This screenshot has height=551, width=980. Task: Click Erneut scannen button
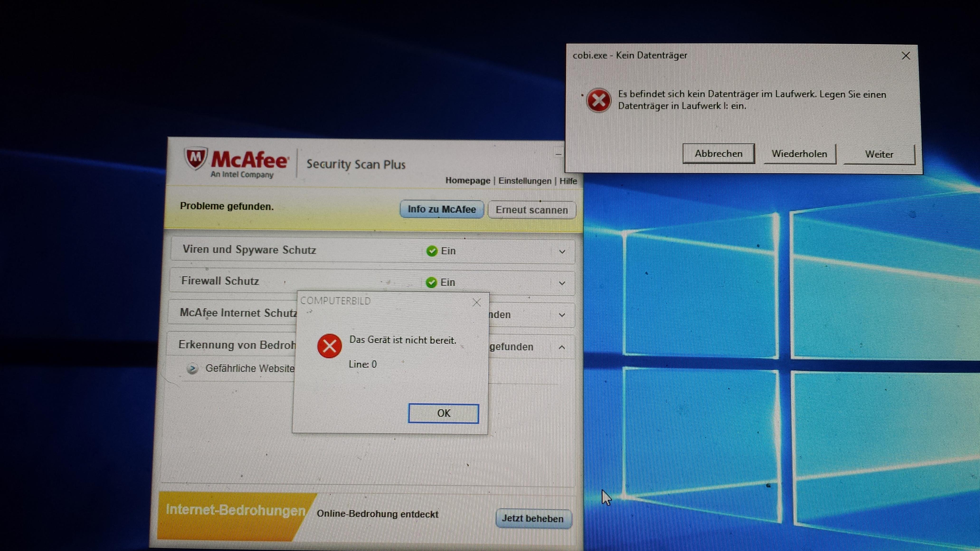tap(531, 210)
